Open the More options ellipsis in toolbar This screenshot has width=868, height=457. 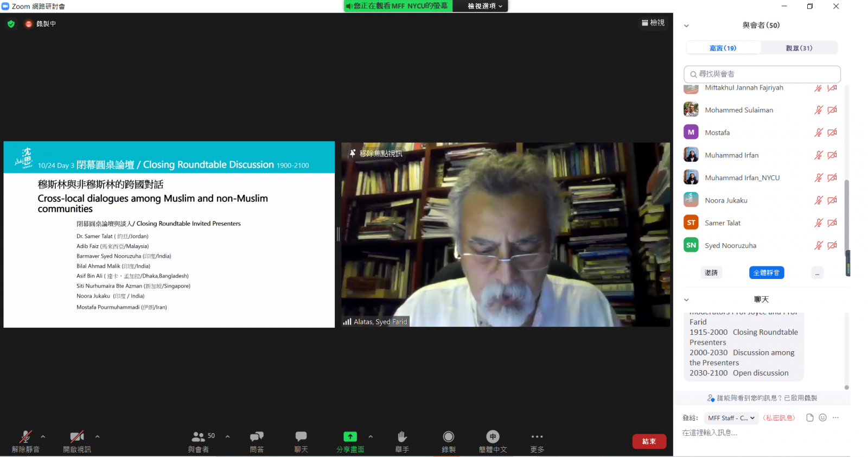537,437
